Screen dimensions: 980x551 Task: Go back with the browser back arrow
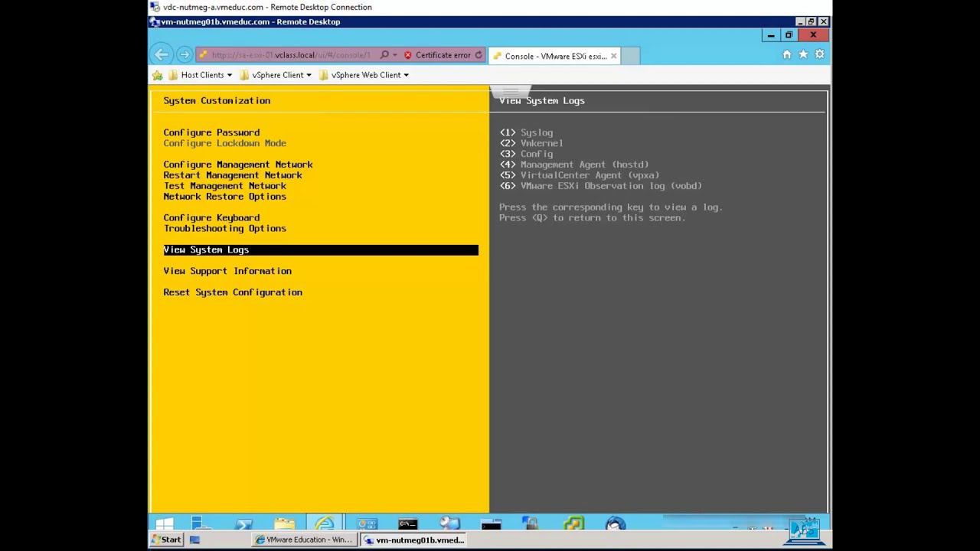pos(161,55)
